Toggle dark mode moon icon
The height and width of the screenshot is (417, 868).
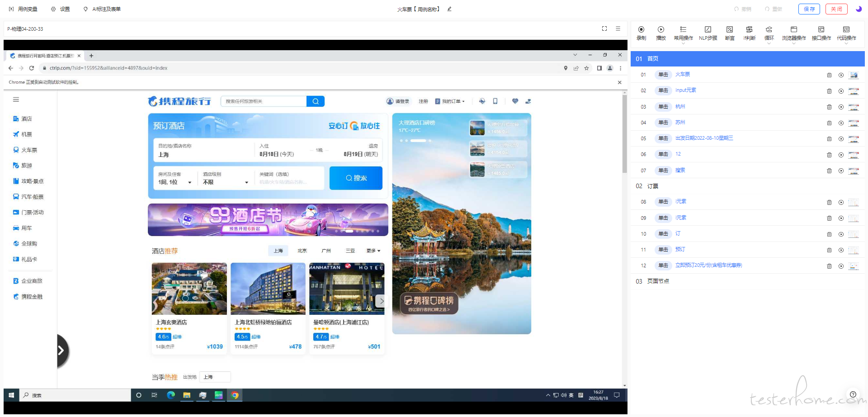coord(859,9)
